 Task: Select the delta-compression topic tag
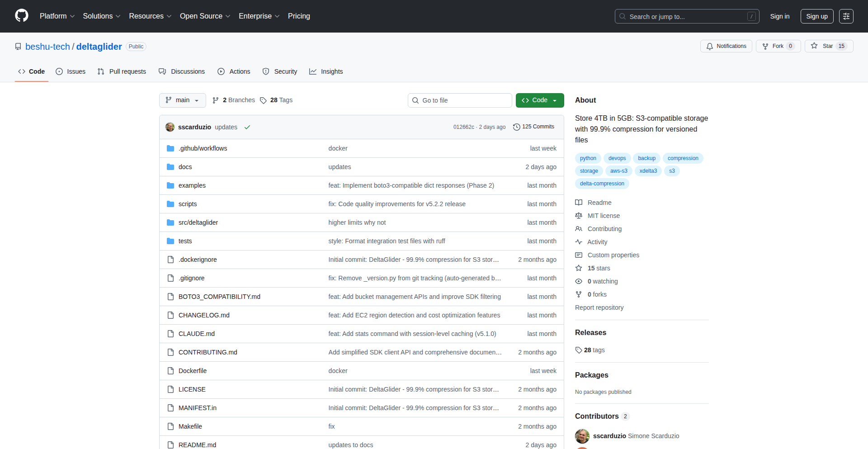[602, 184]
